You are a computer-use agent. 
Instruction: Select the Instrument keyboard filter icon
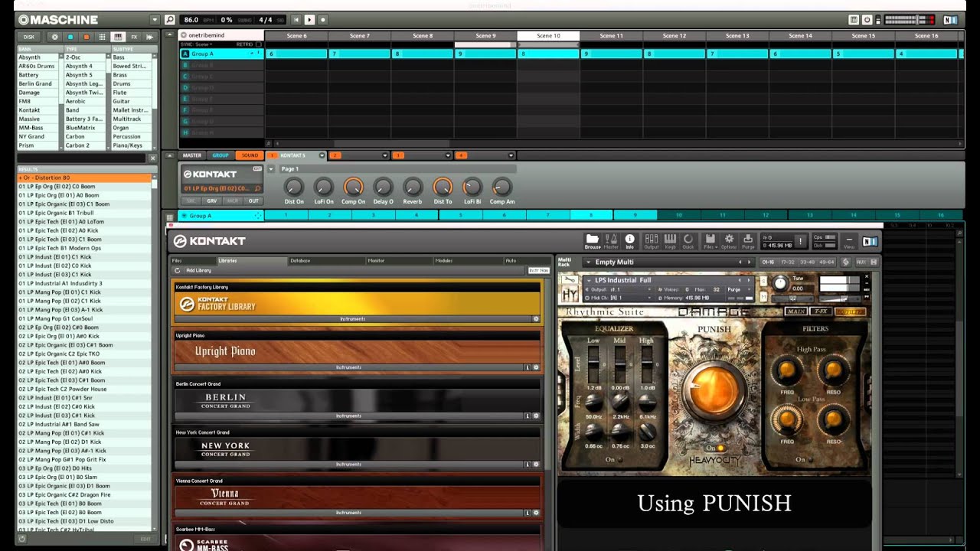[118, 37]
